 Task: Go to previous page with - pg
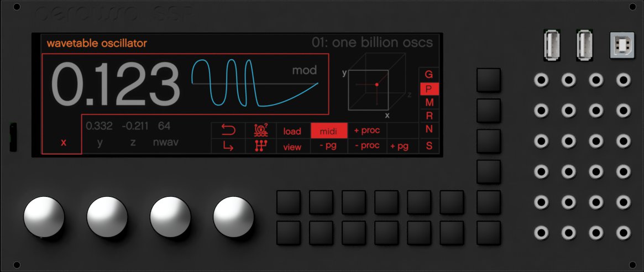pos(329,146)
